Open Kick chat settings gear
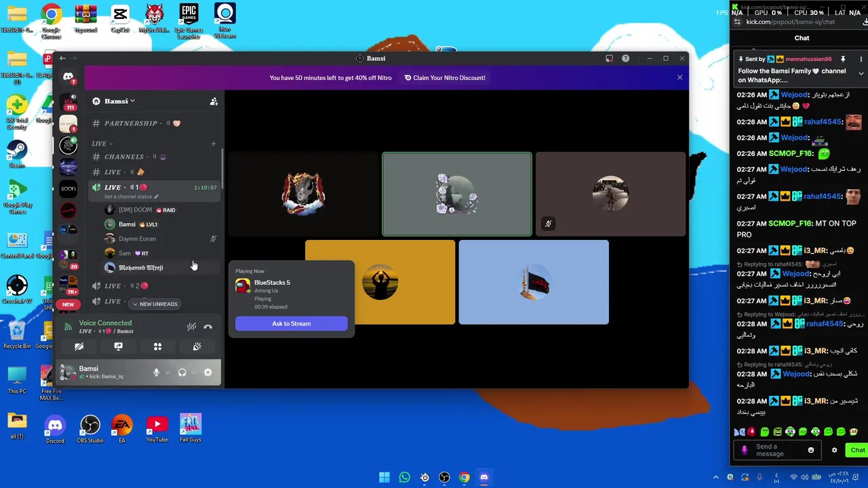Viewport: 868px width, 488px height. click(835, 450)
